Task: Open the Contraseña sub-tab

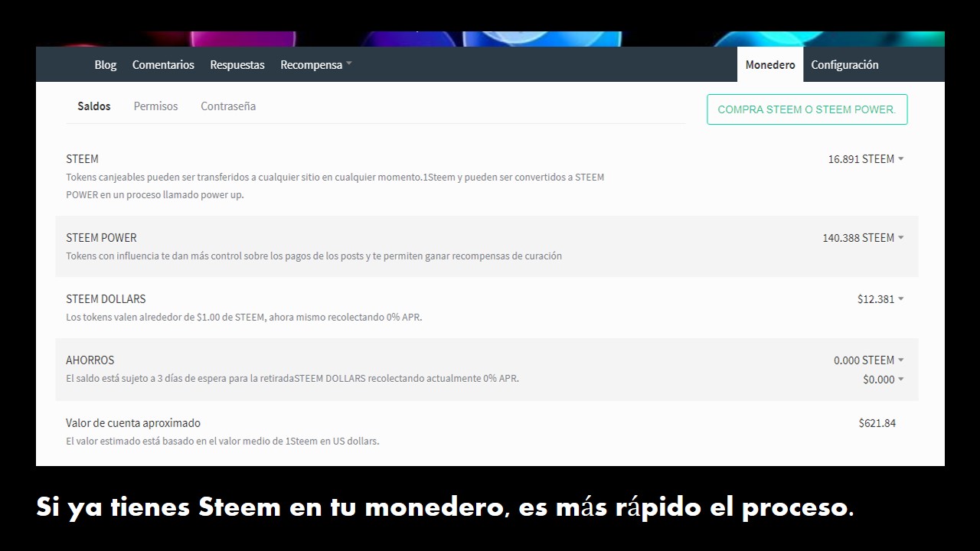Action: click(228, 106)
